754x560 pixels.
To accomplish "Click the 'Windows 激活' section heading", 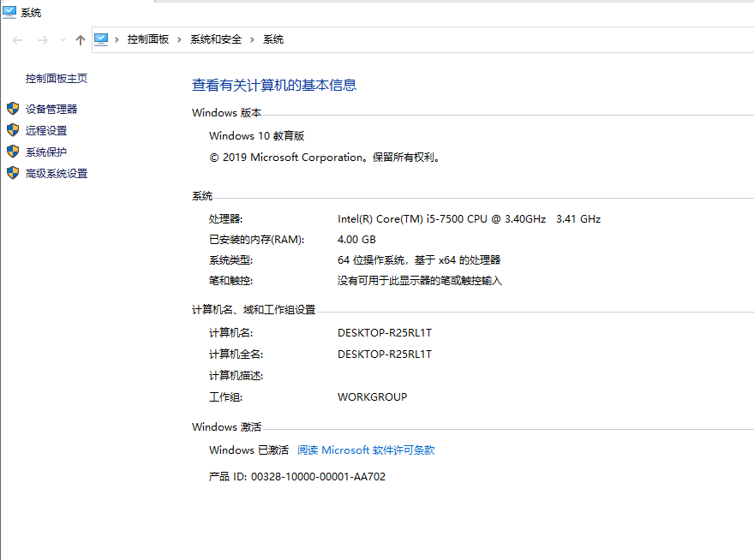I will click(x=226, y=426).
